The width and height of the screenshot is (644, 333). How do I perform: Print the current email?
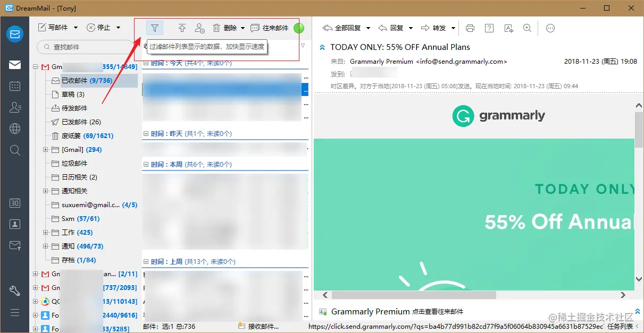coord(470,28)
